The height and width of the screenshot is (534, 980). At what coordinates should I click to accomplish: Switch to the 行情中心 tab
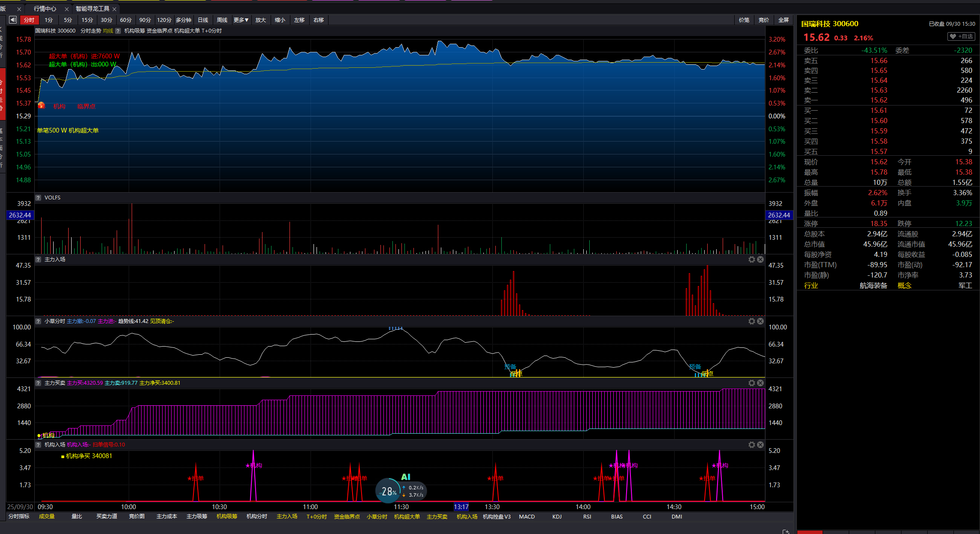tap(45, 9)
